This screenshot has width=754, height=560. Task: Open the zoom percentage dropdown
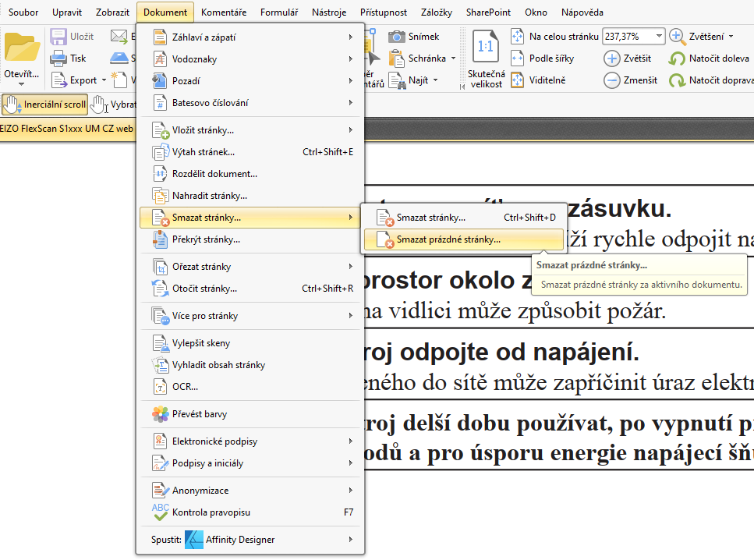[x=659, y=36]
